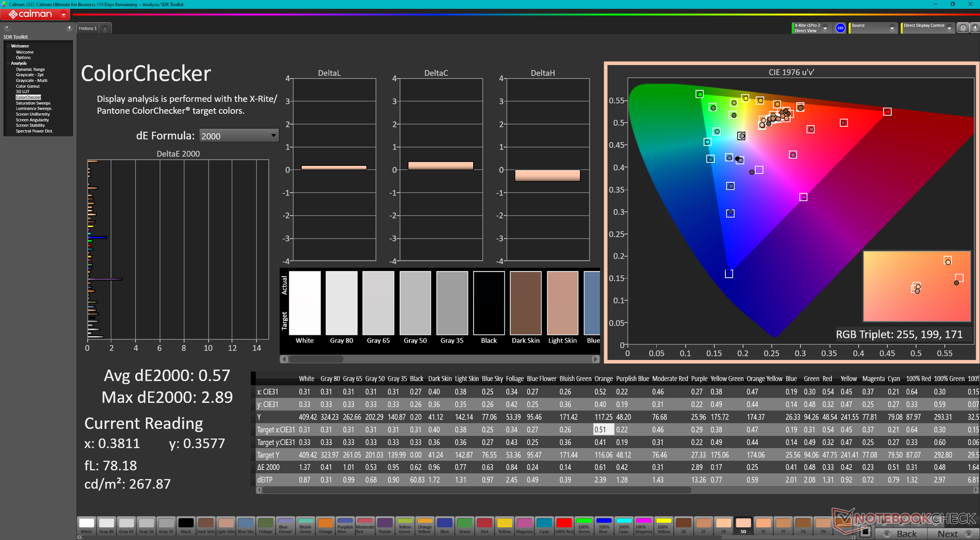Switch to the History 1 tab

point(88,29)
